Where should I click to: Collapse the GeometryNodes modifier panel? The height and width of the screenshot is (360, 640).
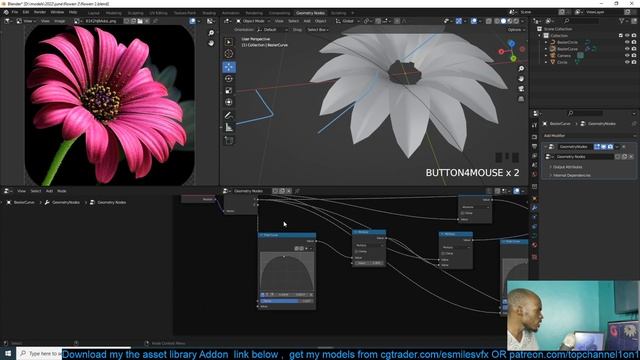[546, 147]
